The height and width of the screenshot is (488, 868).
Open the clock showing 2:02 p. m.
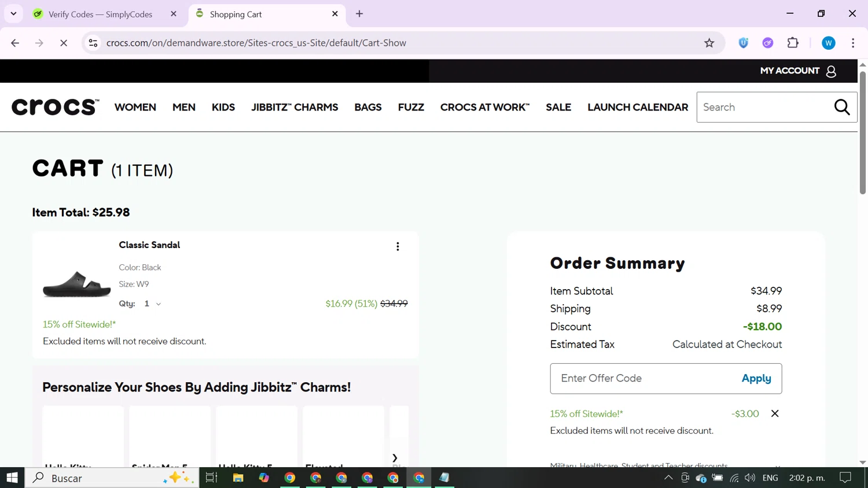807,478
